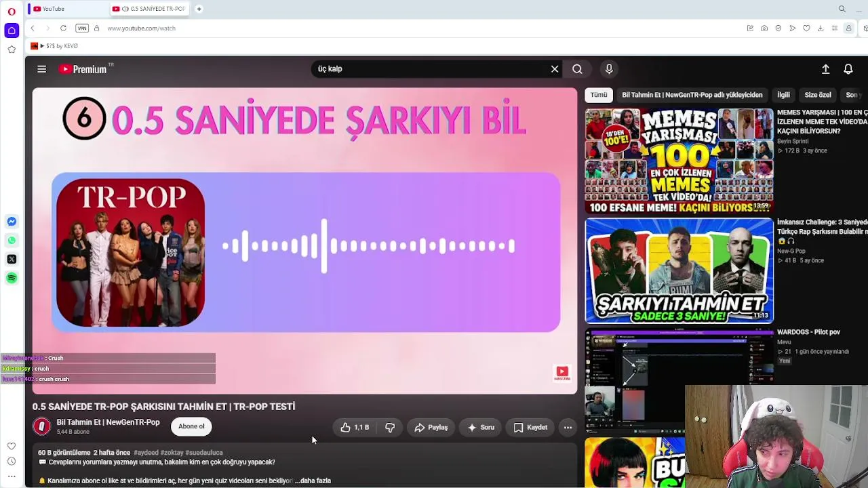The height and width of the screenshot is (488, 868).
Task: Open the tab search magnifier
Action: coord(842,9)
